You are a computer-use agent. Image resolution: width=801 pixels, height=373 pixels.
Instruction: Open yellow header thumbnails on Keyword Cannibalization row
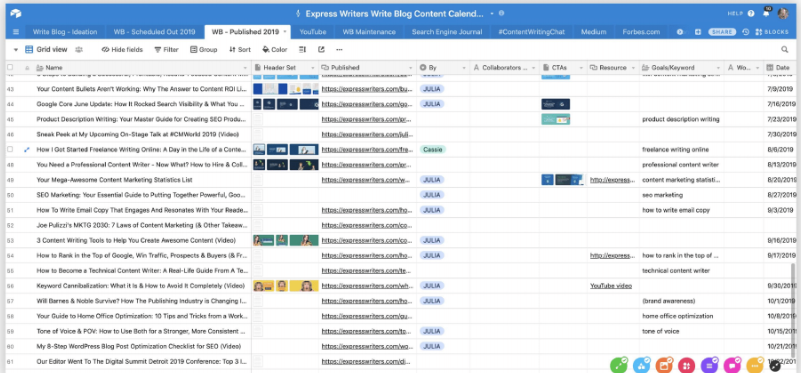tap(286, 286)
